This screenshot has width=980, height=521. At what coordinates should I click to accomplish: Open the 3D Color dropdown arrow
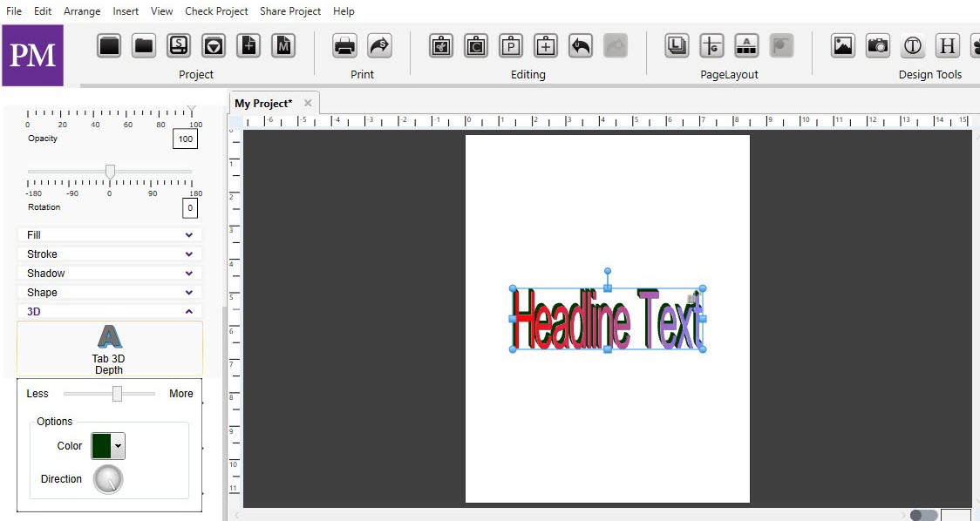tap(118, 446)
